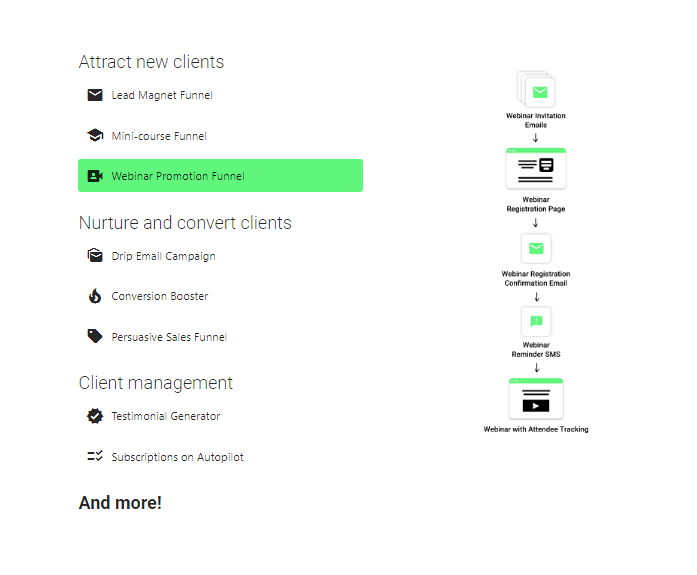Click the Webinar Invitation Emails diagram icon
The height and width of the screenshot is (575, 697).
tap(537, 91)
